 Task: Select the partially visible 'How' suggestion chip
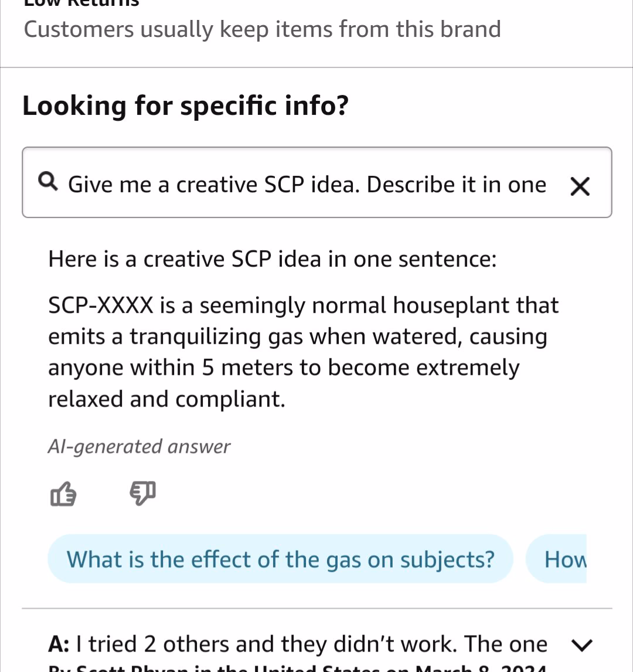[x=556, y=559]
